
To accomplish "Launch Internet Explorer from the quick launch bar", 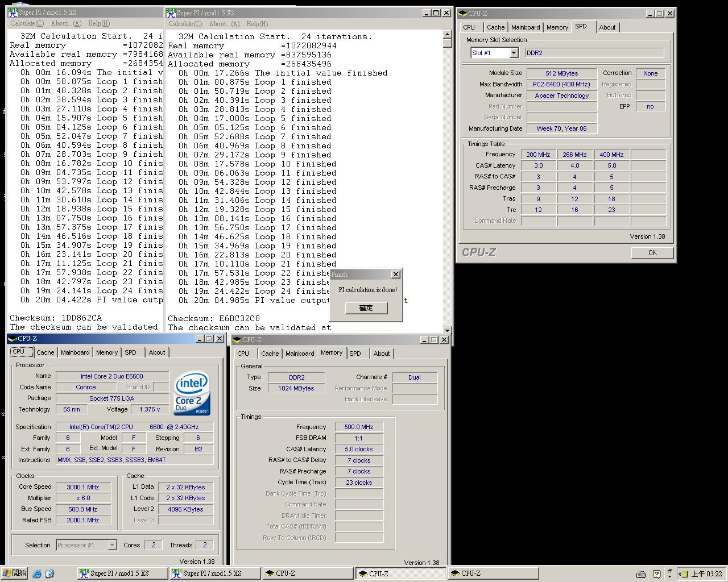I will pos(37,573).
